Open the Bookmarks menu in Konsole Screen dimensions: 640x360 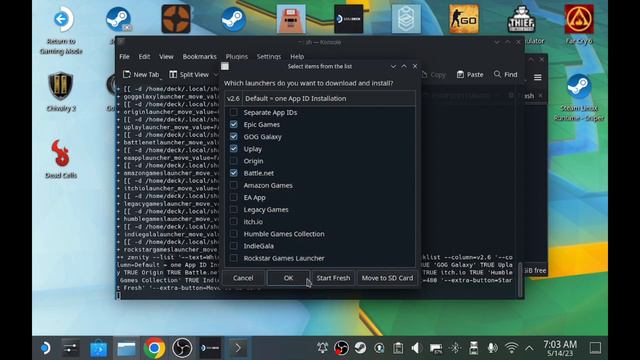click(200, 56)
